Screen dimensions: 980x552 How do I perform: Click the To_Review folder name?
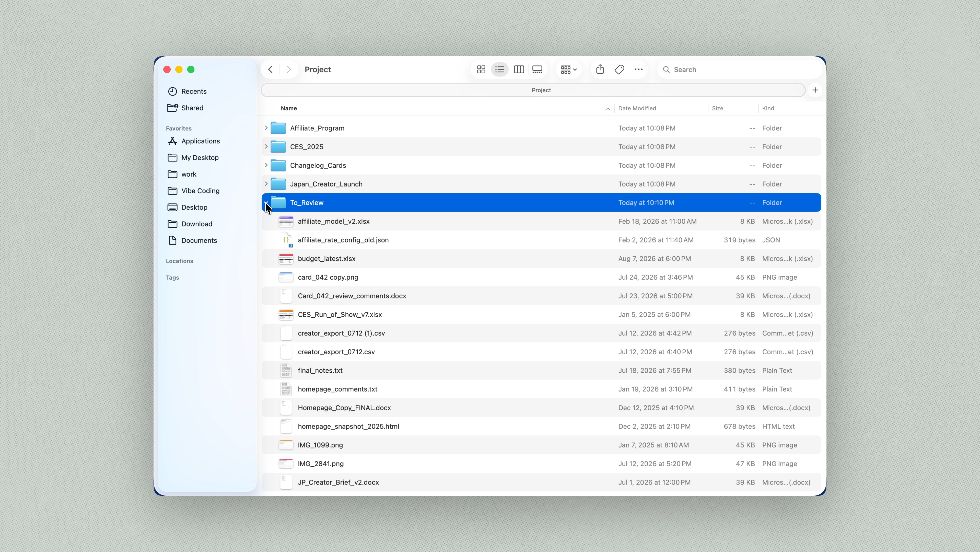pyautogui.click(x=307, y=203)
